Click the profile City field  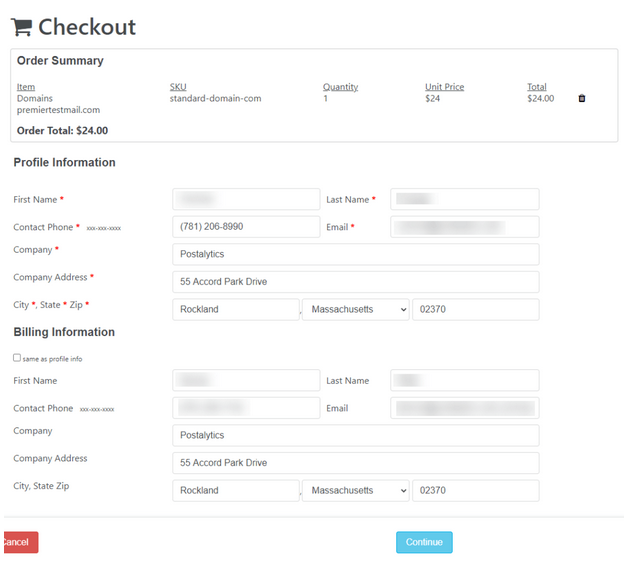coord(236,309)
